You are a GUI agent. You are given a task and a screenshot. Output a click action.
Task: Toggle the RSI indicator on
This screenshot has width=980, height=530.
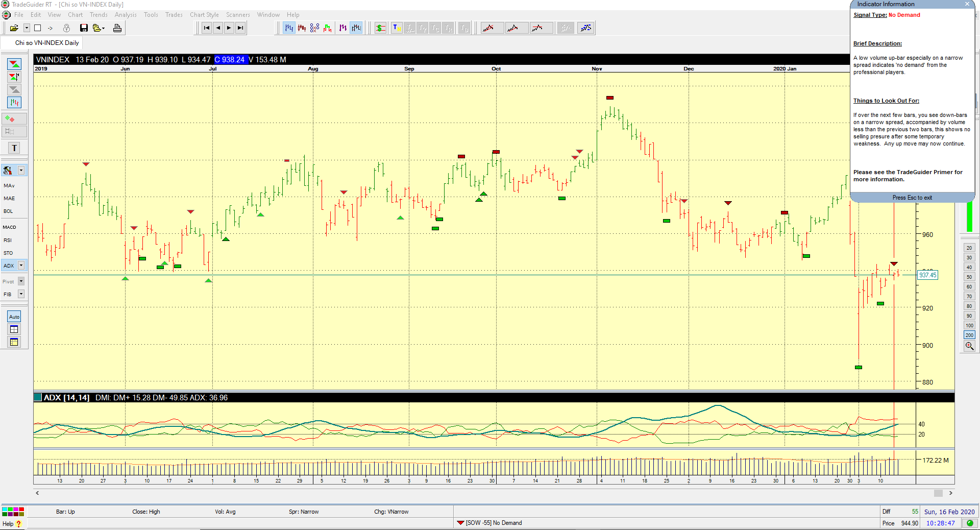click(x=8, y=240)
